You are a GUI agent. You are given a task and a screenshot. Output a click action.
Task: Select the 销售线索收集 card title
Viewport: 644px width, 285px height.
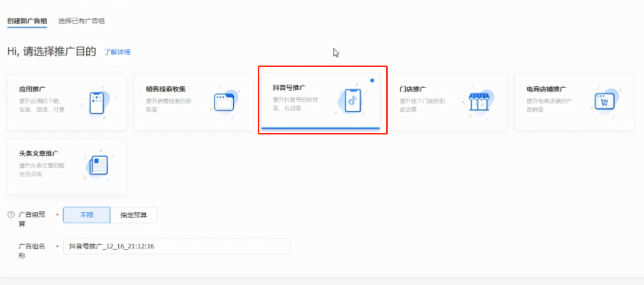click(166, 89)
